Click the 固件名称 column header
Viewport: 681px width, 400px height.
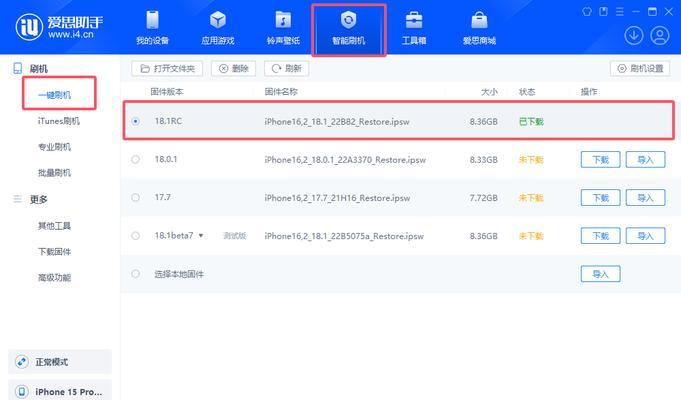pos(281,92)
